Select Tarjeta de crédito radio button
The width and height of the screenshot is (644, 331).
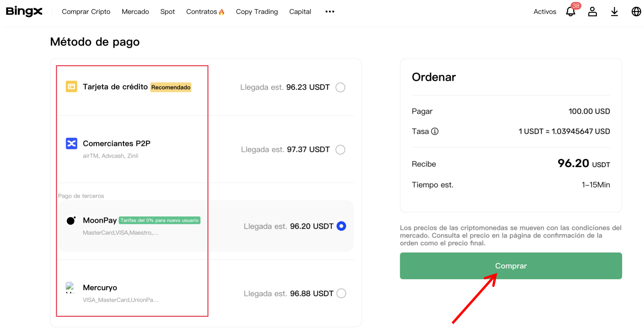click(x=340, y=87)
